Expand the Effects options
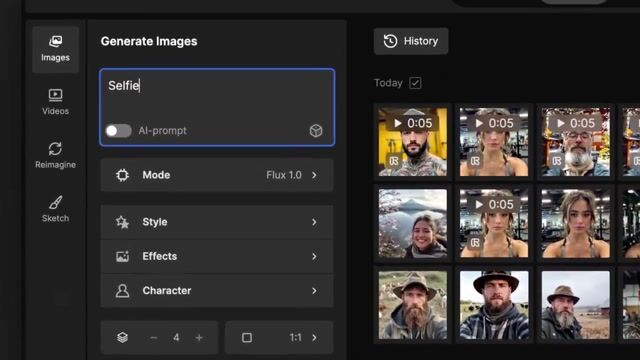Screen dimensions: 640x360 [x=217, y=256]
